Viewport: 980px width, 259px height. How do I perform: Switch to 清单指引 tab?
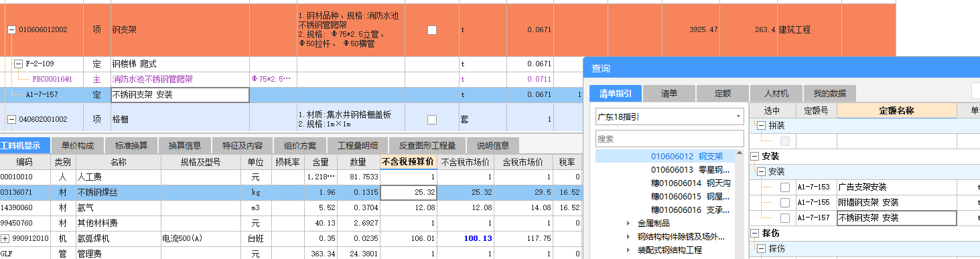(x=616, y=93)
